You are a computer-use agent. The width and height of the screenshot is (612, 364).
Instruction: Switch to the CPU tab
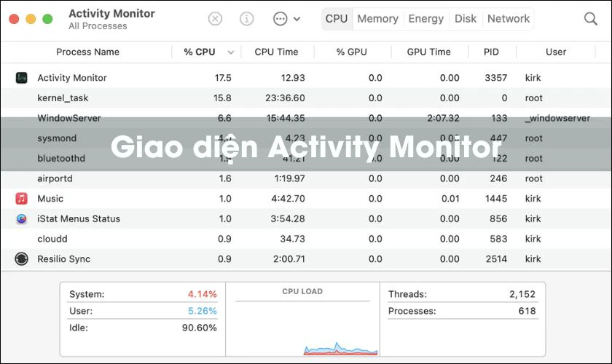pyautogui.click(x=337, y=19)
